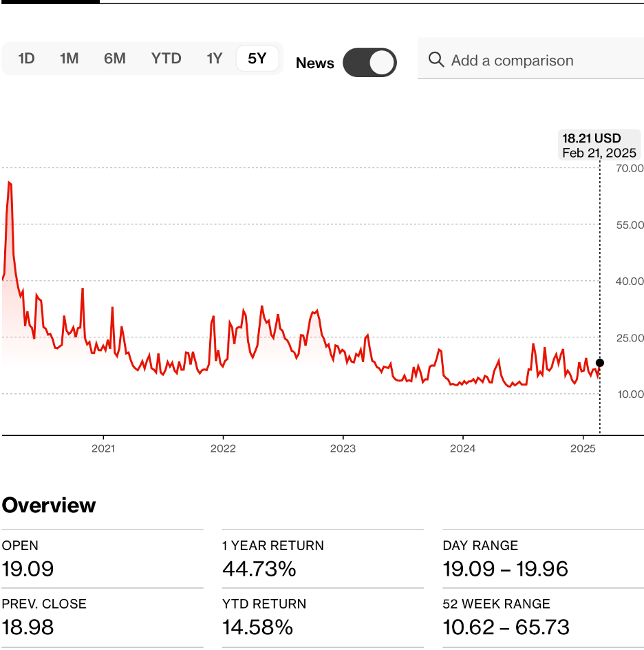This screenshot has height=650, width=644.
Task: Click the Overview section heading
Action: [x=49, y=505]
